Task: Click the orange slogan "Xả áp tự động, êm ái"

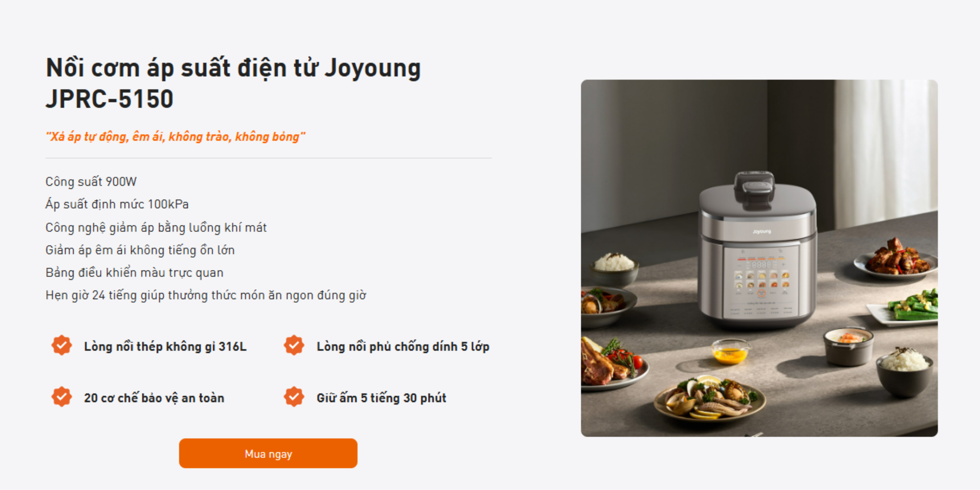Action: coord(175,137)
